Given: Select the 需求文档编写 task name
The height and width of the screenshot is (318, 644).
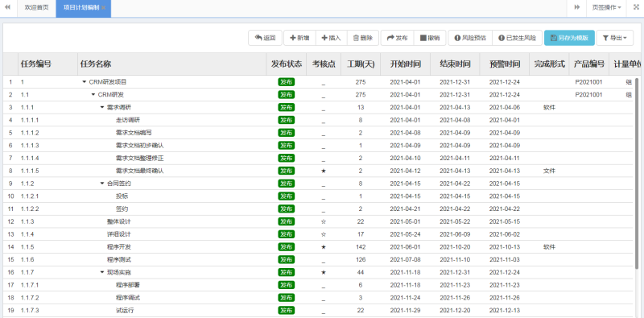Looking at the screenshot, I should 134,133.
